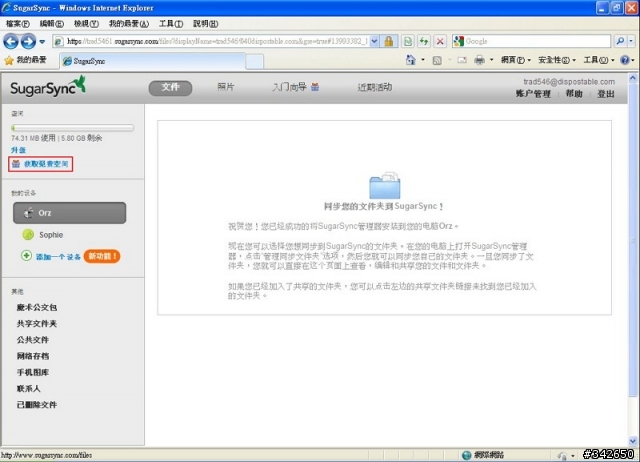Viewport: 640px width, 462px height.
Task: Open 联系人 in sidebar
Action: pos(29,389)
